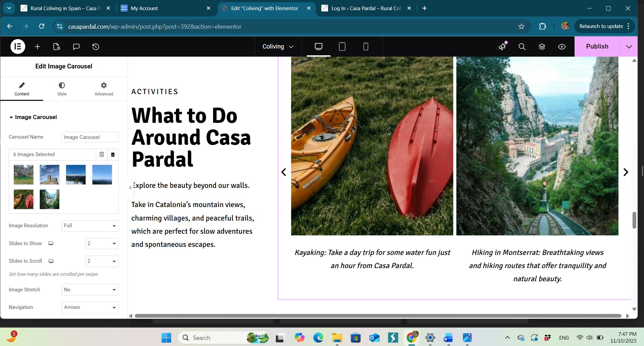Toggle preview changes eye icon
This screenshot has height=346, width=644.
click(x=562, y=47)
